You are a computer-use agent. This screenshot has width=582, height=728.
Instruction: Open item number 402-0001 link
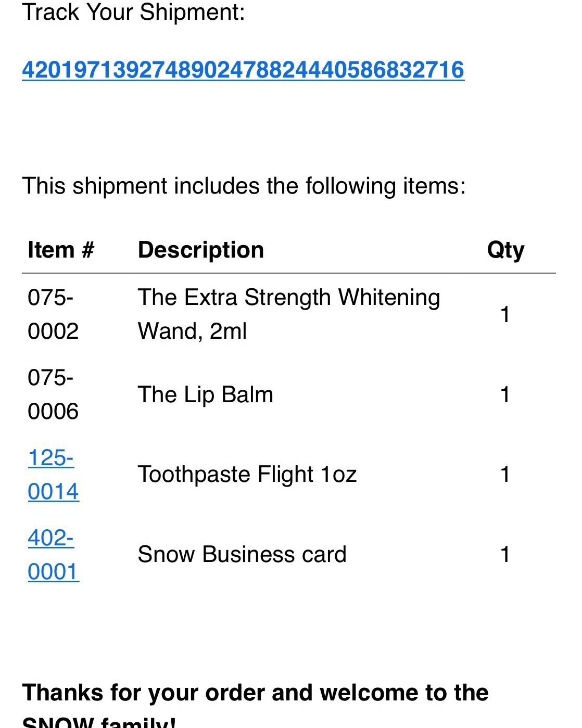coord(53,554)
